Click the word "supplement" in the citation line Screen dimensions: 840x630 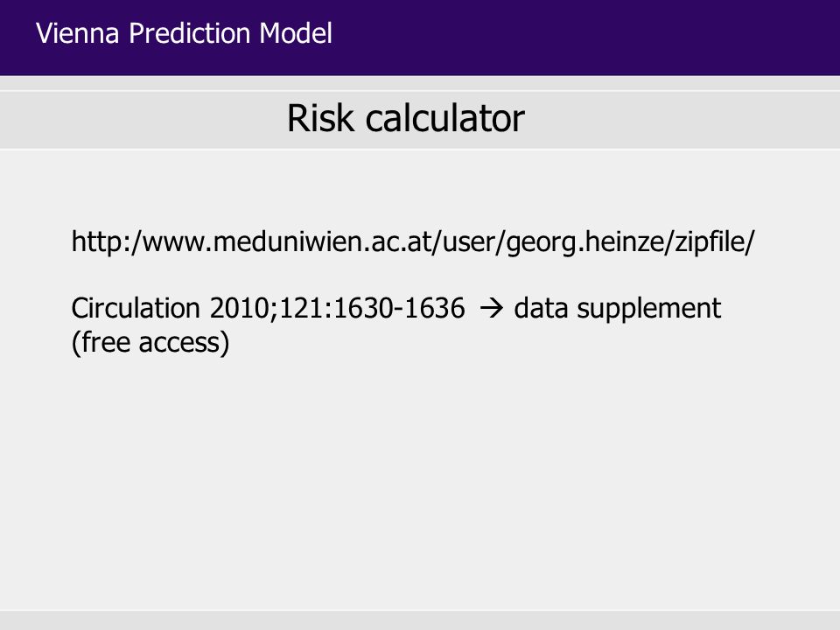point(649,310)
